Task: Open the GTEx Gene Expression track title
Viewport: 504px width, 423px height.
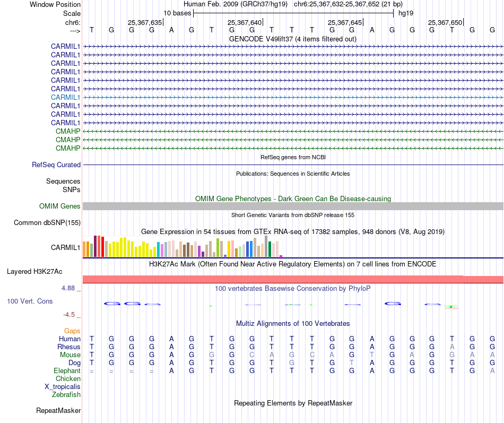Action: click(293, 231)
